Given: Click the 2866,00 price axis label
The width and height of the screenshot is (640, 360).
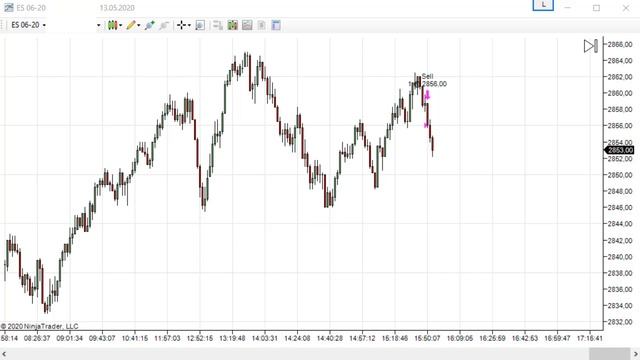Looking at the screenshot, I should tap(620, 44).
